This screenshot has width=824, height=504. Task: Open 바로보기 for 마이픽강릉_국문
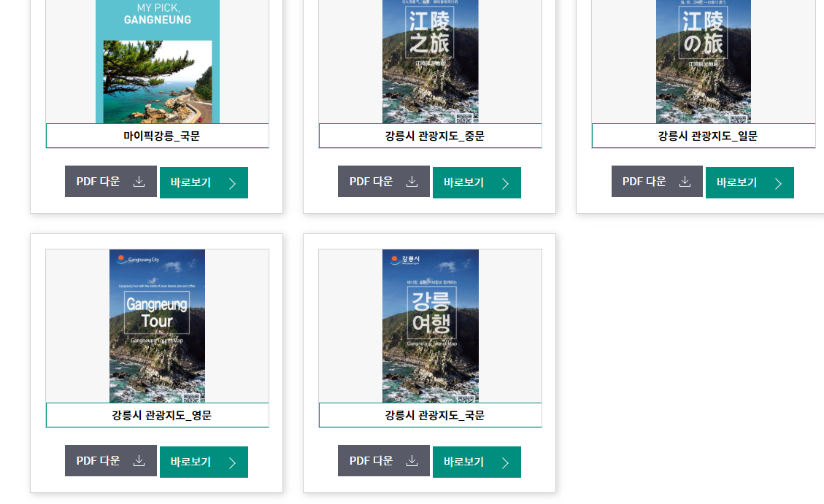(204, 182)
